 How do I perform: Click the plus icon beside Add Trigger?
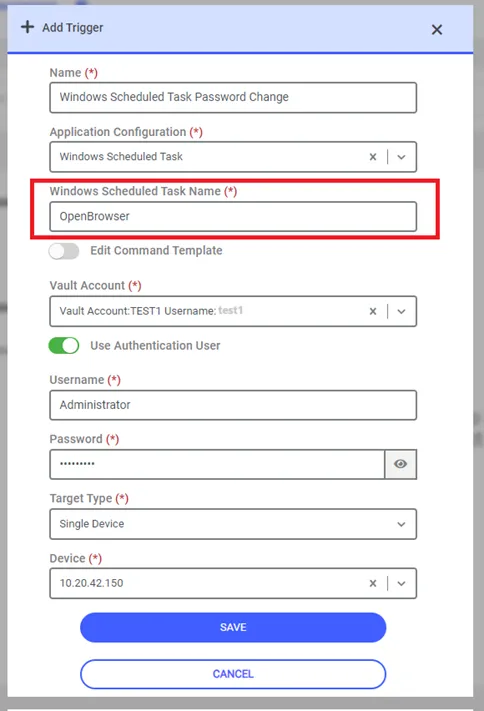click(x=27, y=27)
